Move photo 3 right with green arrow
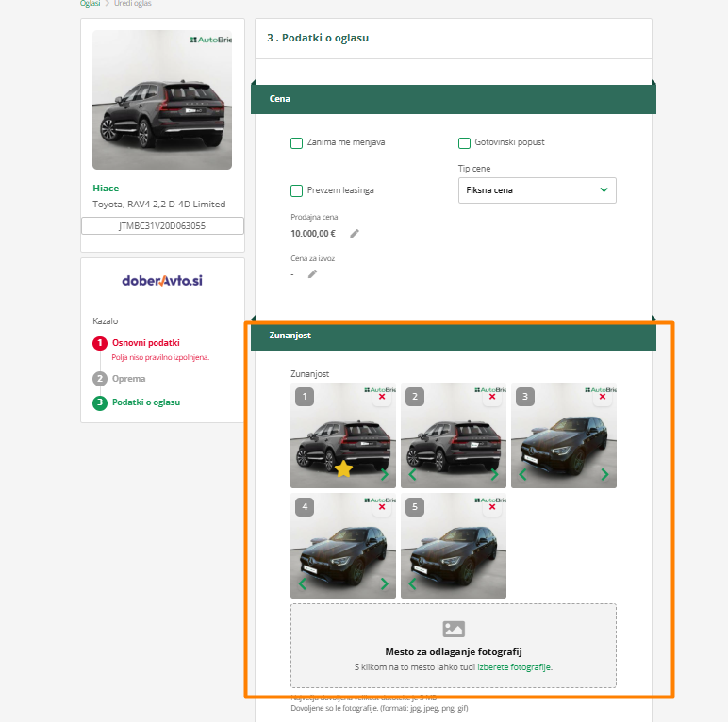The width and height of the screenshot is (728, 722). [604, 474]
